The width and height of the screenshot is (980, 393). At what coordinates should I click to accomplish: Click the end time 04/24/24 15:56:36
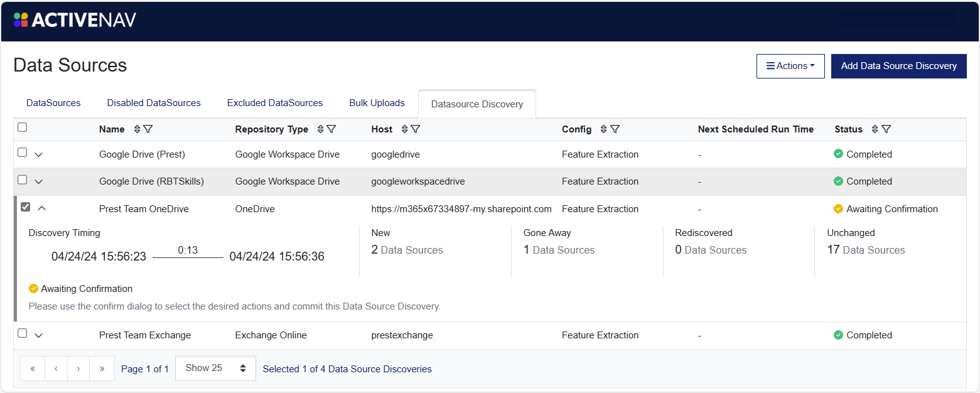click(x=277, y=256)
